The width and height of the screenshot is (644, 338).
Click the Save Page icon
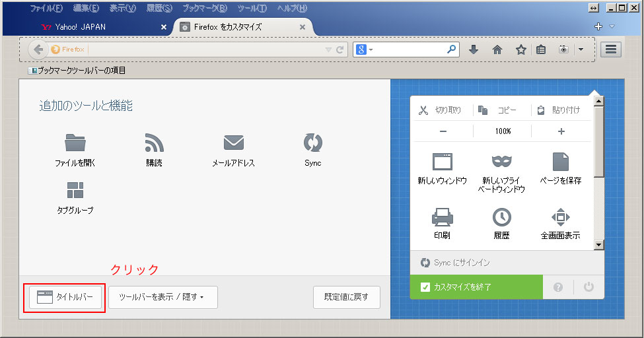561,161
